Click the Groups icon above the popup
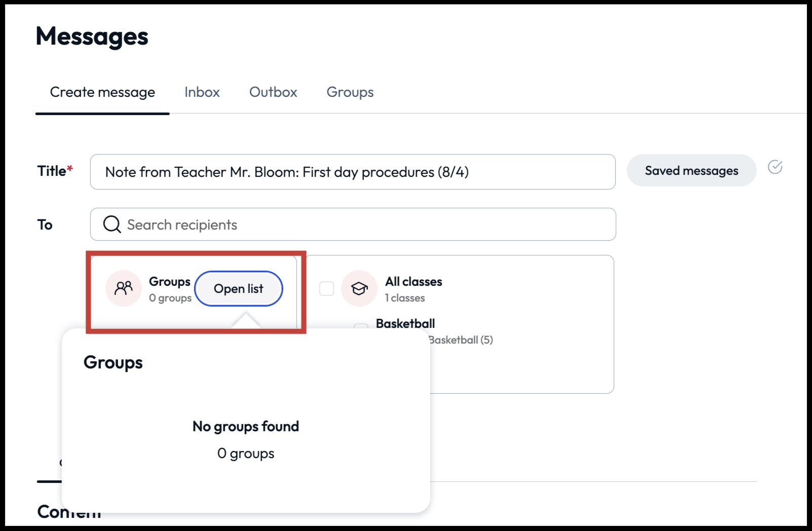Viewport: 812px width, 531px height. click(x=123, y=288)
